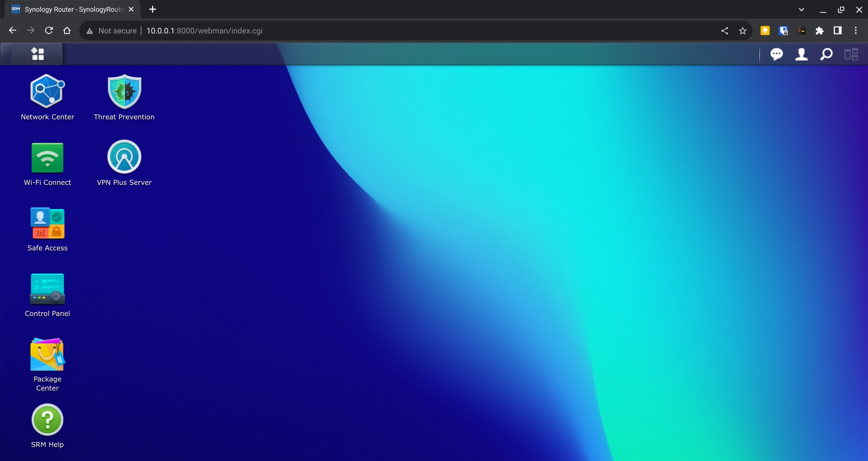Open Safe Access app
The image size is (868, 461).
47,229
